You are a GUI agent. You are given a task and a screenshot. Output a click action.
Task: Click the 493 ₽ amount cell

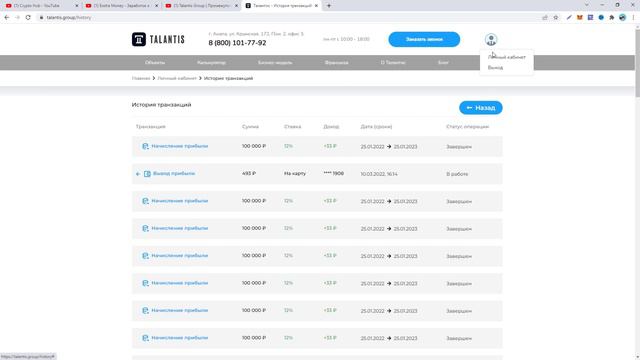point(249,173)
